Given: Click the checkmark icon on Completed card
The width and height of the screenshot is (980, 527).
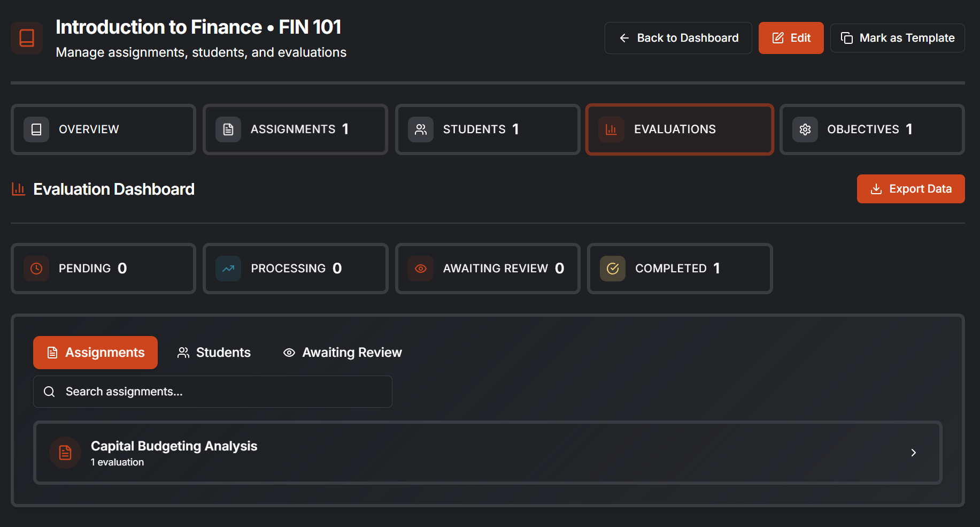Looking at the screenshot, I should (x=613, y=269).
